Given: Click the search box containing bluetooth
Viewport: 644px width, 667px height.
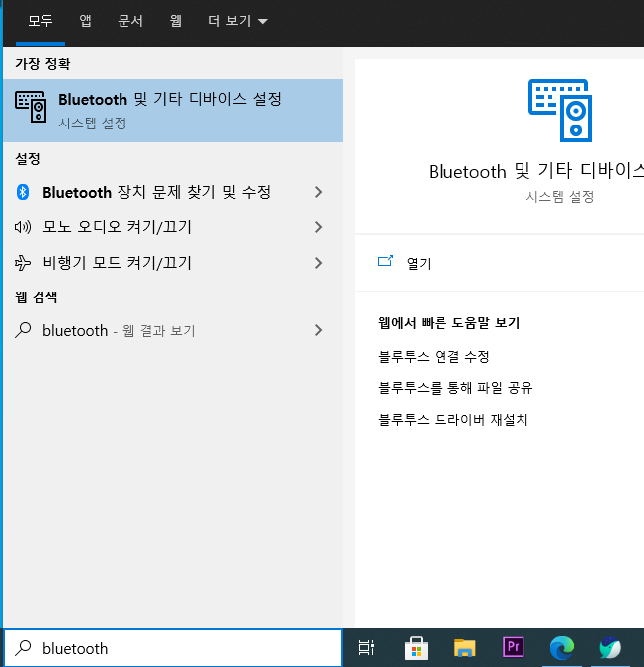Looking at the screenshot, I should 173,648.
